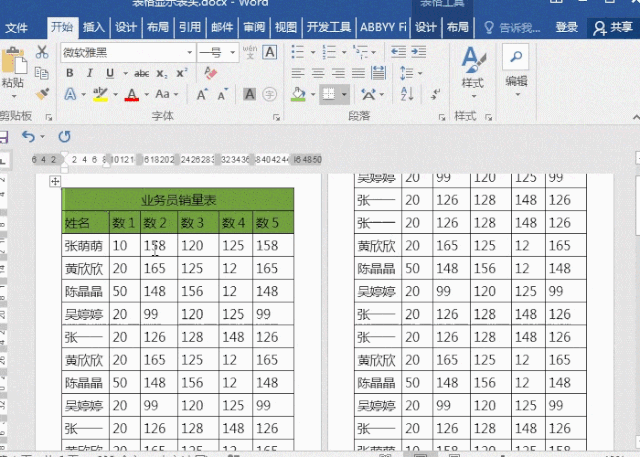Apply Text Effects outlined A
Screen dimensions: 640x457
[71, 94]
